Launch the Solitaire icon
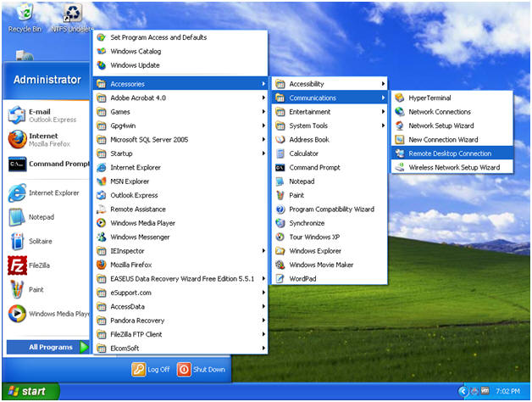The height and width of the screenshot is (402, 532). point(17,241)
